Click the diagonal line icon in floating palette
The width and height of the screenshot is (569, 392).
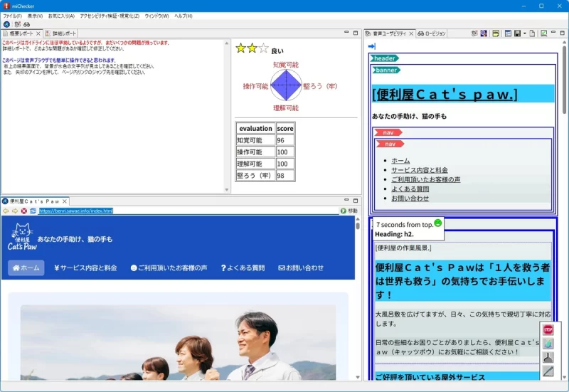[548, 371]
